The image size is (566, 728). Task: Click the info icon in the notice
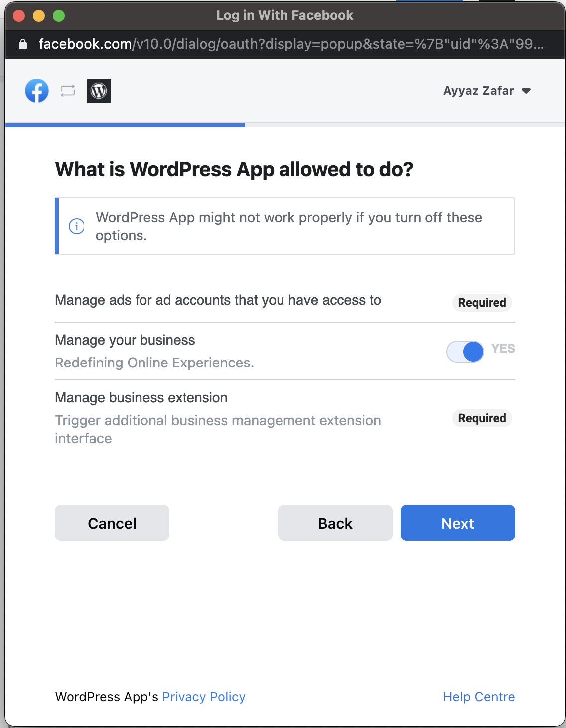click(76, 226)
